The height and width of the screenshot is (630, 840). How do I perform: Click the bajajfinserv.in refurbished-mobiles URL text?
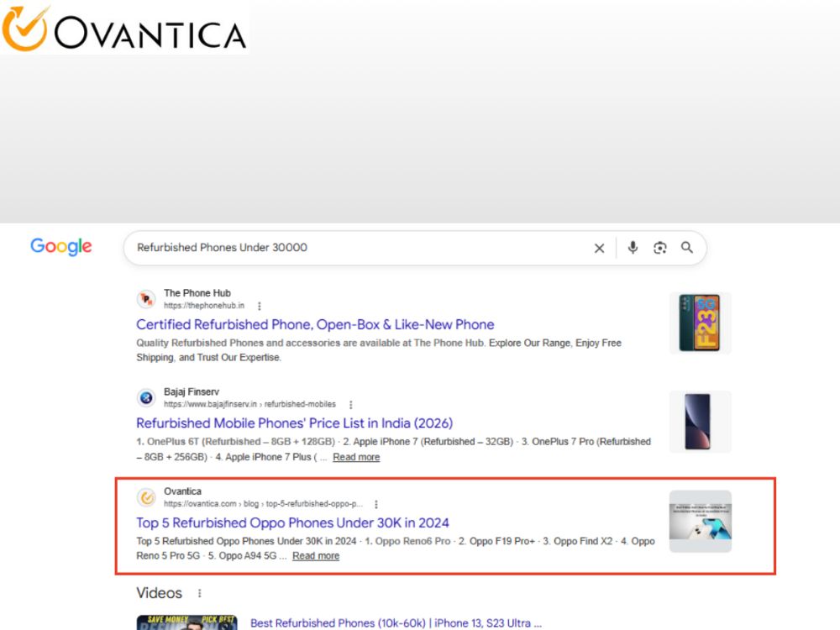(x=249, y=405)
